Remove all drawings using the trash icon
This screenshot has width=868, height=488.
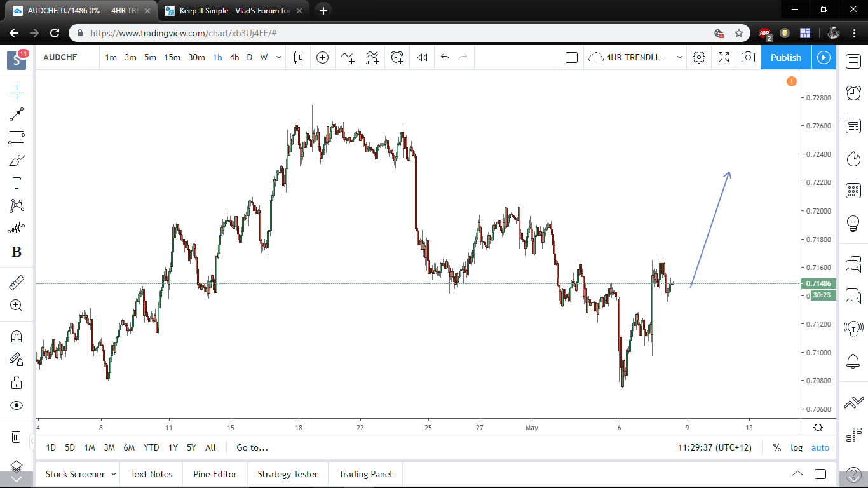point(15,437)
